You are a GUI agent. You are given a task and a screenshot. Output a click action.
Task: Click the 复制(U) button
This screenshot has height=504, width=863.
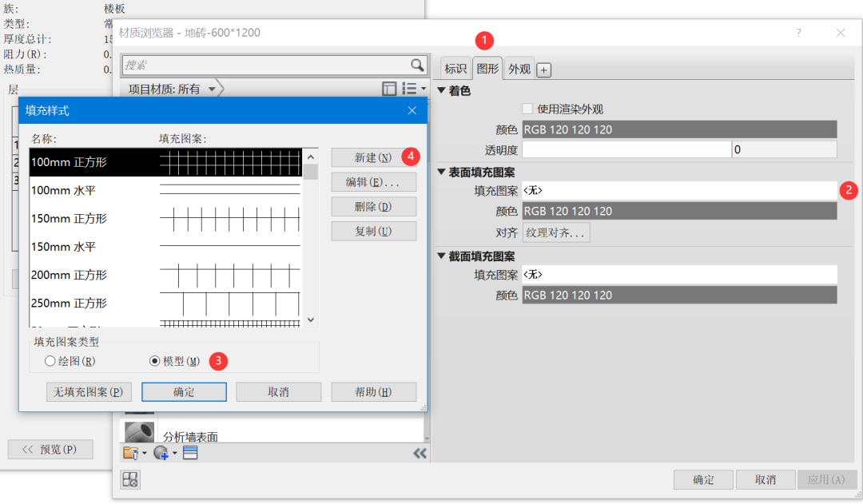374,231
